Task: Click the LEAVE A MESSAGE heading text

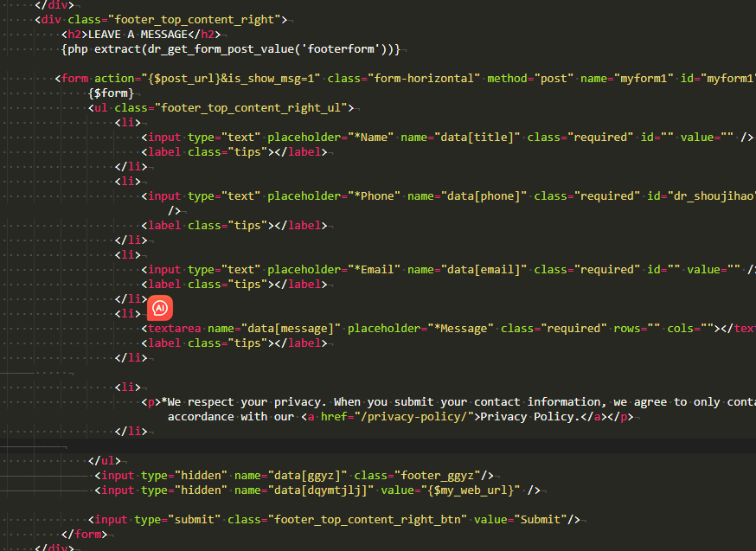Action: [x=138, y=34]
